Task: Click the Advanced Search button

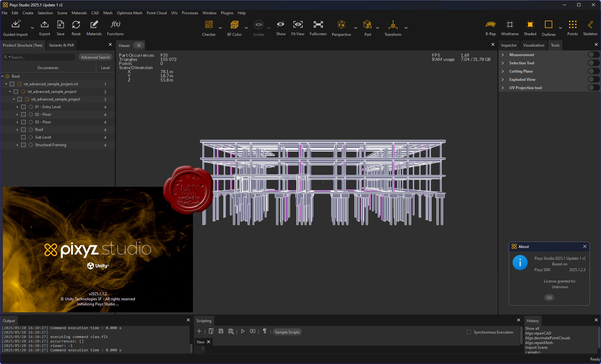Action: (x=95, y=57)
